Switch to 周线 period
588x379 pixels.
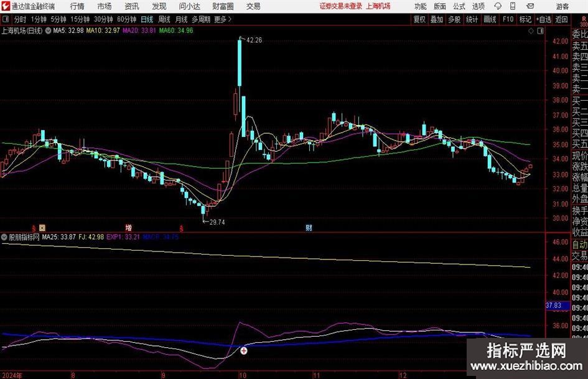click(164, 19)
